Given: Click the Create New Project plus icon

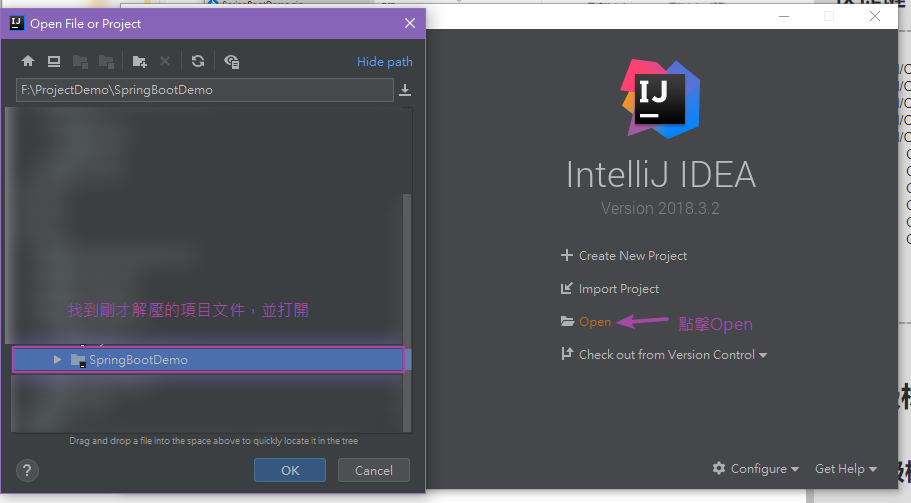Looking at the screenshot, I should (566, 255).
